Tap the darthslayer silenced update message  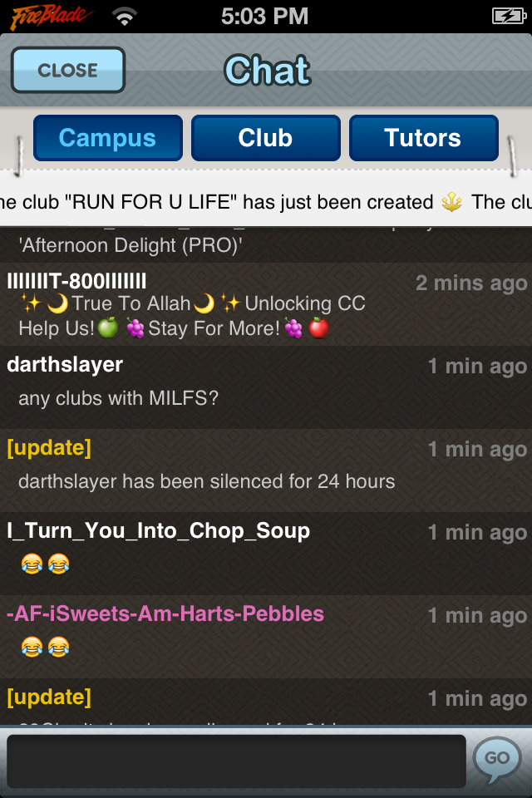point(207,481)
